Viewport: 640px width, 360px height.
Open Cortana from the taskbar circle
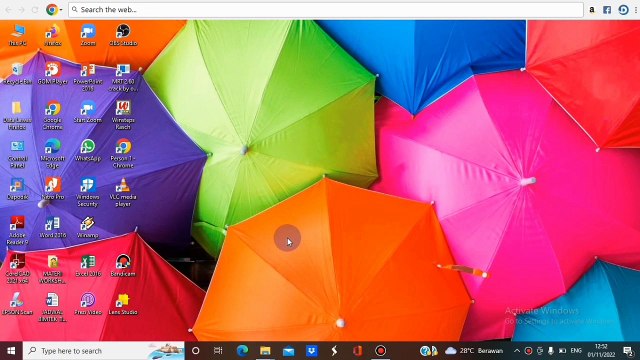(196, 351)
